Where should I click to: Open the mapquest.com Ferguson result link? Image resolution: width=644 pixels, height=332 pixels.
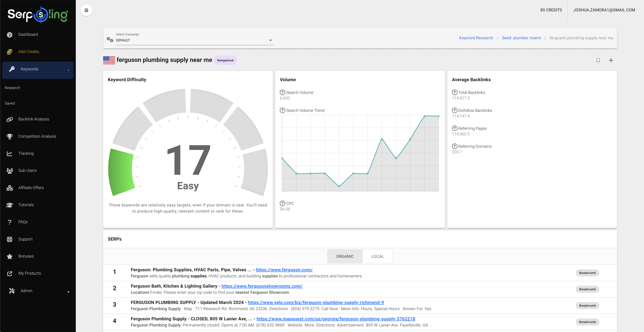click(x=336, y=319)
